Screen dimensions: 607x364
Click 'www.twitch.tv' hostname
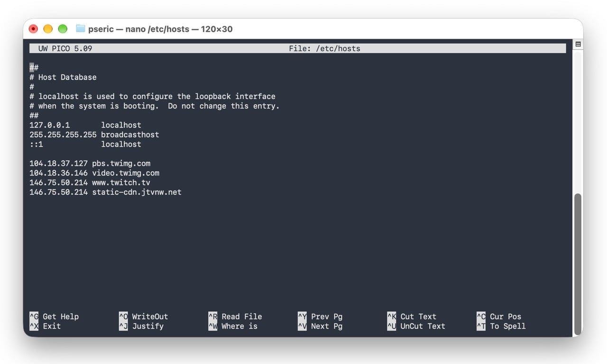(121, 182)
